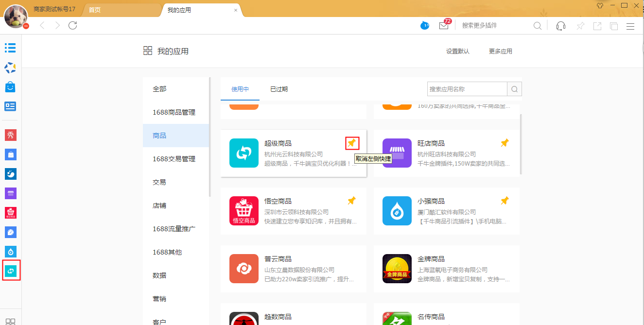This screenshot has height=325, width=644.
Task: Open the 小强商品 app icon
Action: (397, 211)
